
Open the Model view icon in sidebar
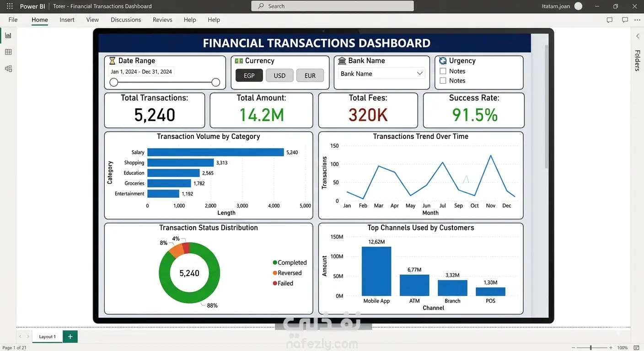(x=8, y=69)
